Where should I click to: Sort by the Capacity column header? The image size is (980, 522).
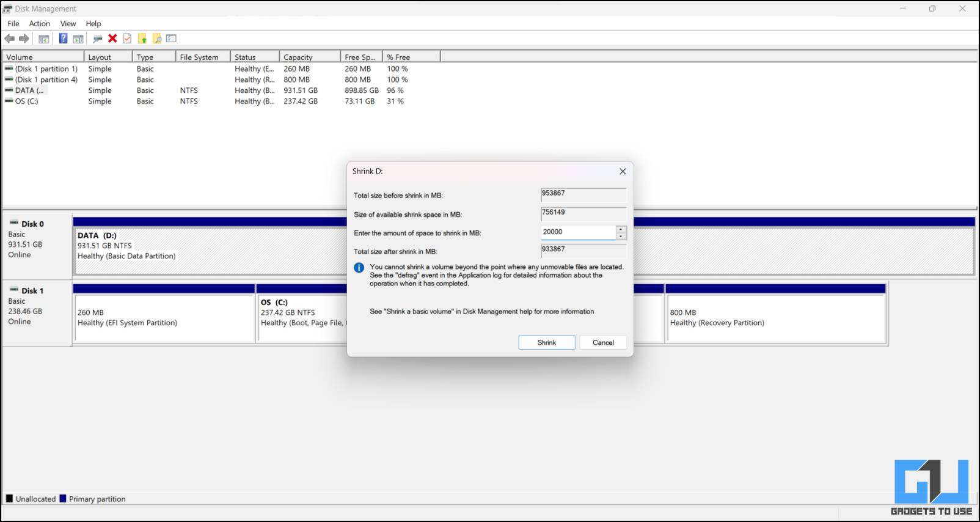310,57
